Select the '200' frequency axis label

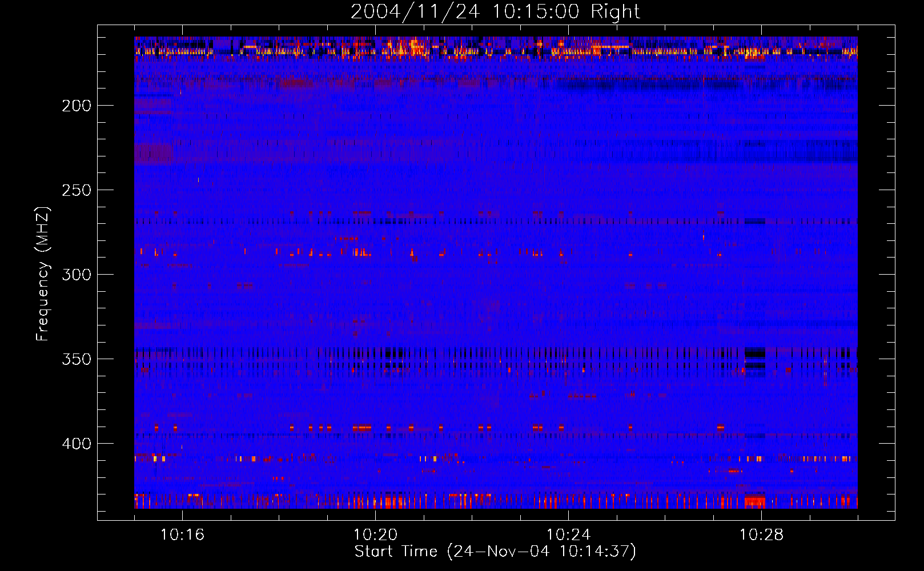coord(77,106)
